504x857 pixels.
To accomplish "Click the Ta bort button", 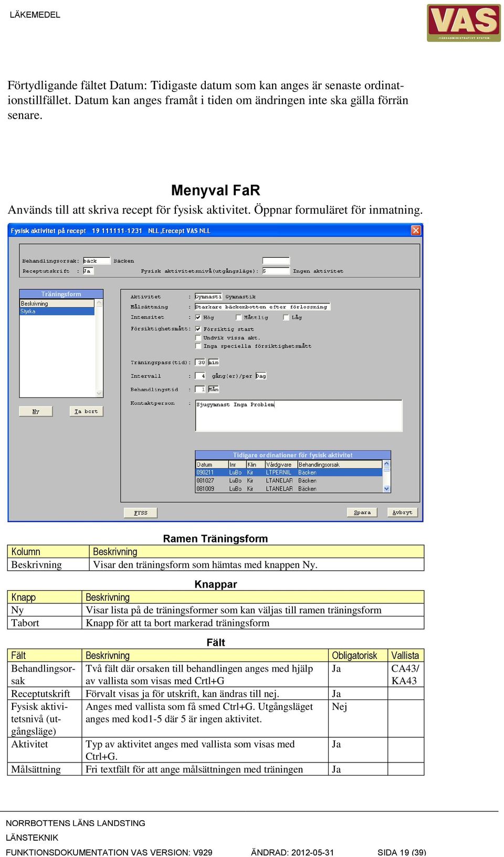I will tap(86, 411).
